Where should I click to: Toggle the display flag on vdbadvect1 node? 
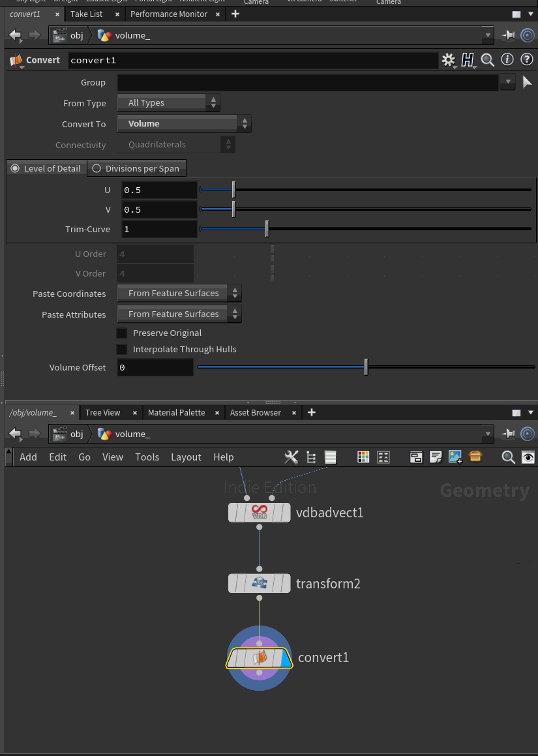pos(286,513)
